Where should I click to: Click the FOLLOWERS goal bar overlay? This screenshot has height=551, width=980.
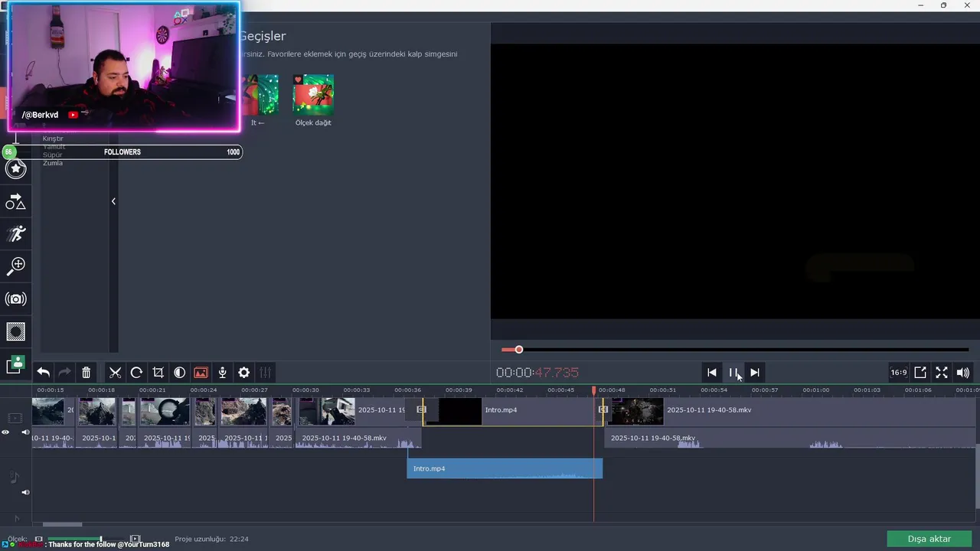pos(122,152)
